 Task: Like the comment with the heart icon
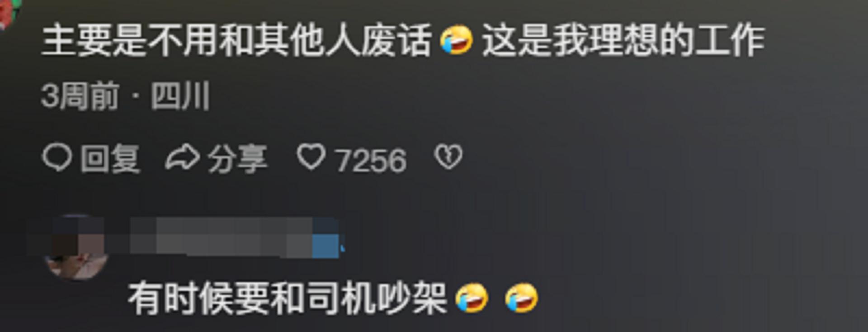[311, 157]
